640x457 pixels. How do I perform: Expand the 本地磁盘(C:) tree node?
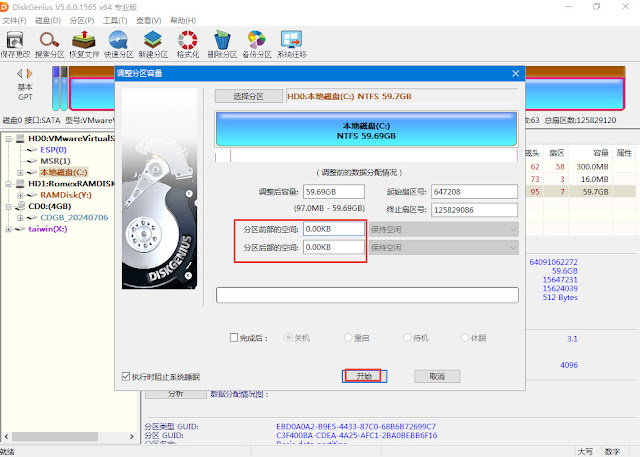point(20,173)
